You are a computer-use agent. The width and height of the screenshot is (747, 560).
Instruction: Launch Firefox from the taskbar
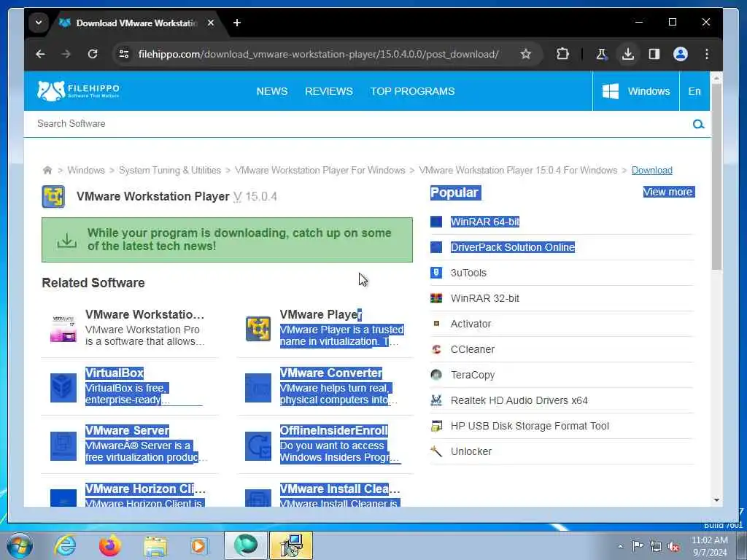pos(109,545)
